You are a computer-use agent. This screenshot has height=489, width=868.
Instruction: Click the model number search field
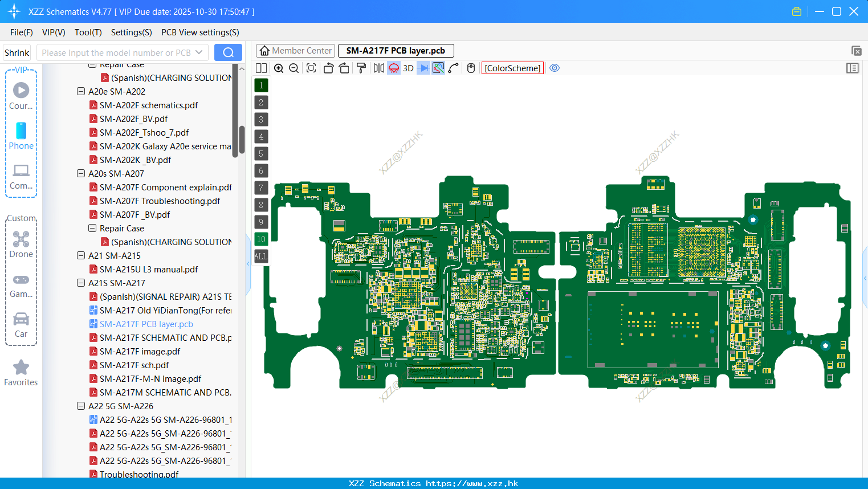pyautogui.click(x=116, y=52)
